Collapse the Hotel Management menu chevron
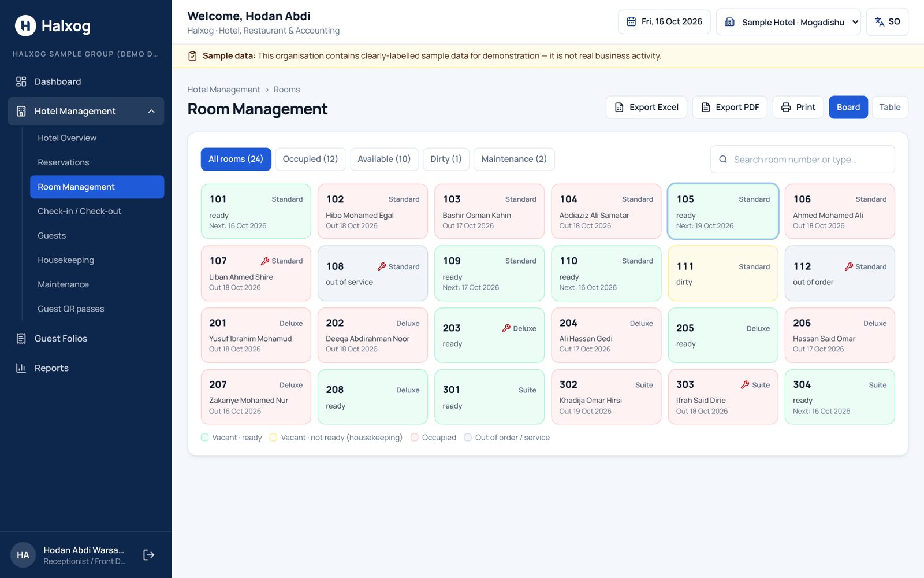Viewport: 924px width, 578px height. pos(151,112)
